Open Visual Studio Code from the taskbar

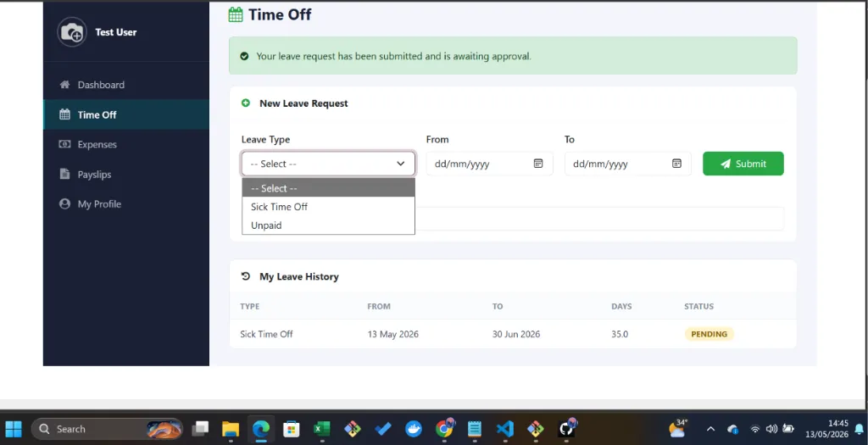[505, 429]
